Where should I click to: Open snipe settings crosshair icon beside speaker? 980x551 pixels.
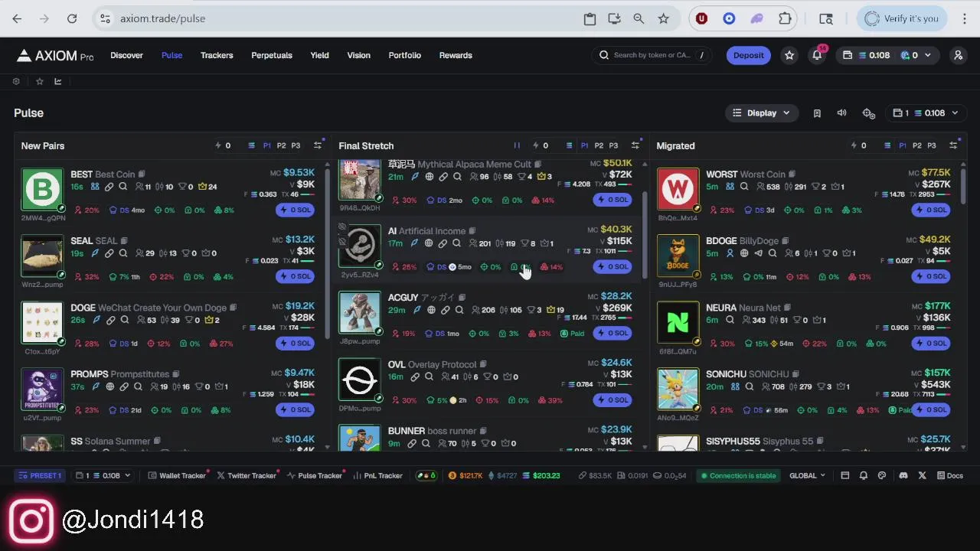868,113
